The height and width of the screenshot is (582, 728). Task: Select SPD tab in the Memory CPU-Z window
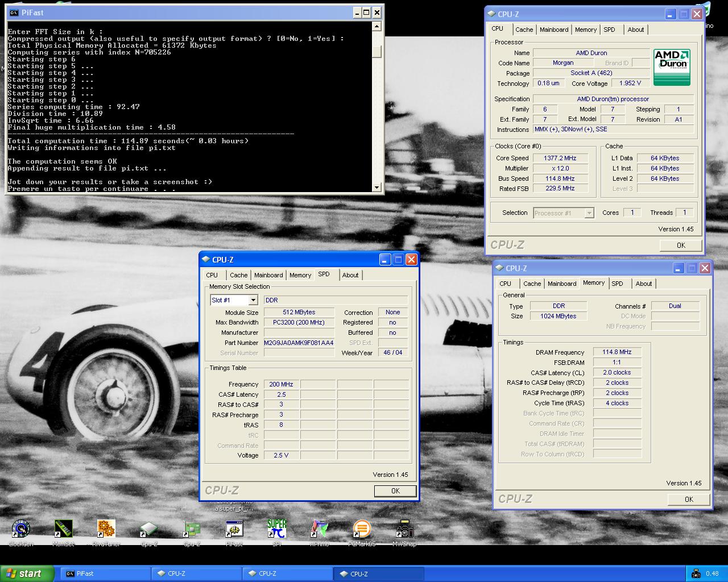click(x=618, y=284)
